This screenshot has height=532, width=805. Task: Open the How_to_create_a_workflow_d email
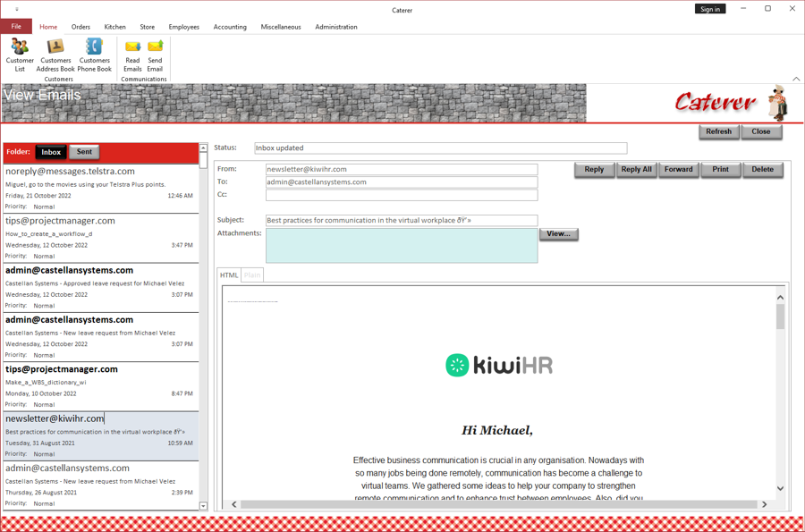(101, 238)
